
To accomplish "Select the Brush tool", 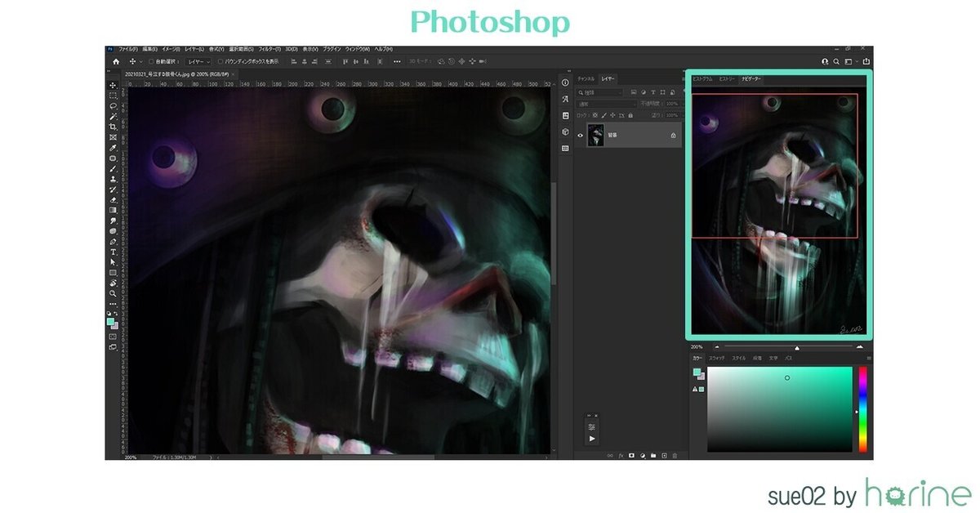I will coord(113,168).
